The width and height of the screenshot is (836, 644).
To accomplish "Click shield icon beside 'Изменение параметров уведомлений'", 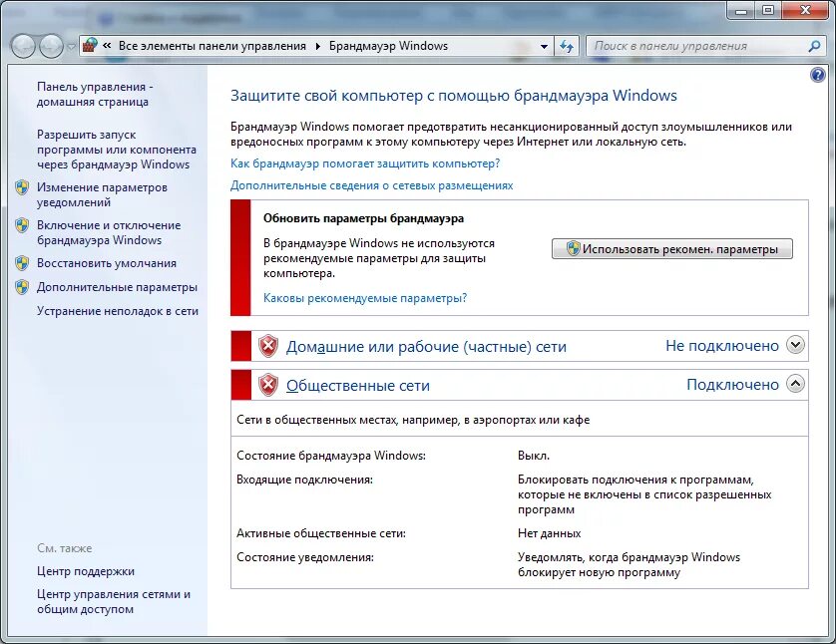I will [22, 187].
